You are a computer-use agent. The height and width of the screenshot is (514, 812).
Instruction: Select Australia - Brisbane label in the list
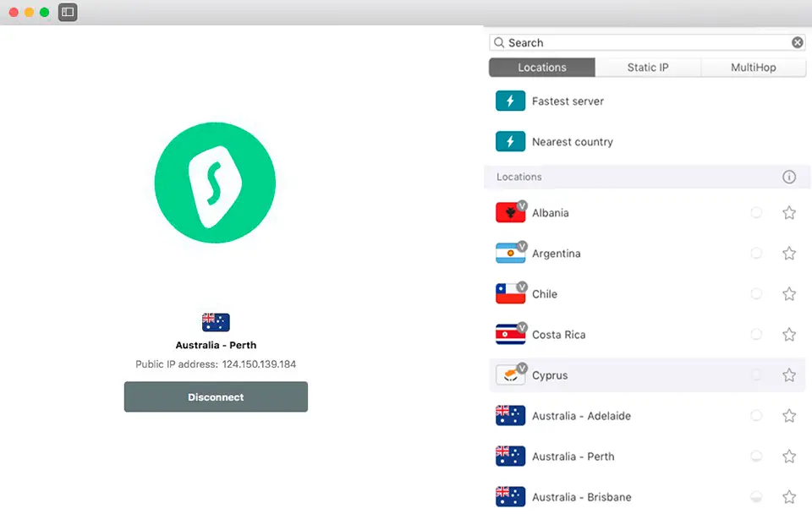pos(582,497)
